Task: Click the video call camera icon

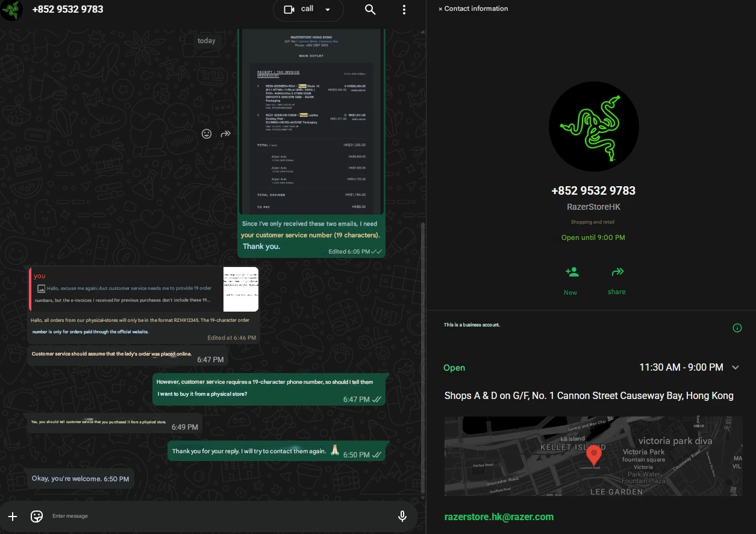Action: [x=289, y=9]
